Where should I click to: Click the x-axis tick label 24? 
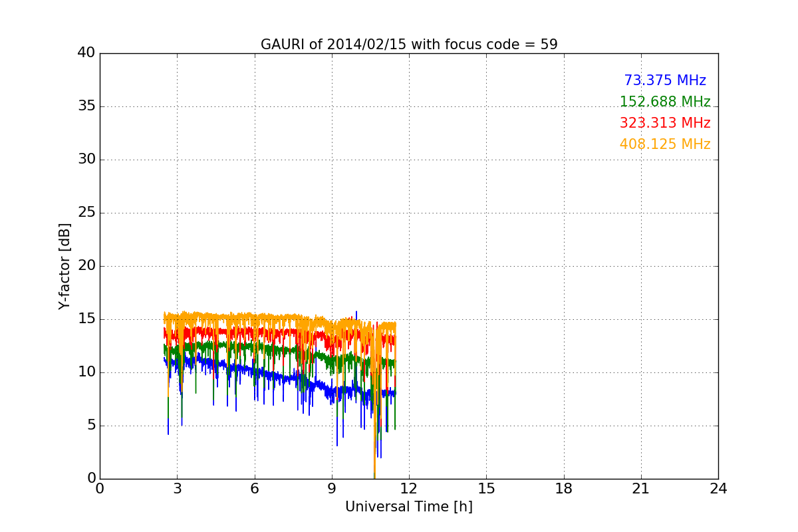click(x=718, y=488)
